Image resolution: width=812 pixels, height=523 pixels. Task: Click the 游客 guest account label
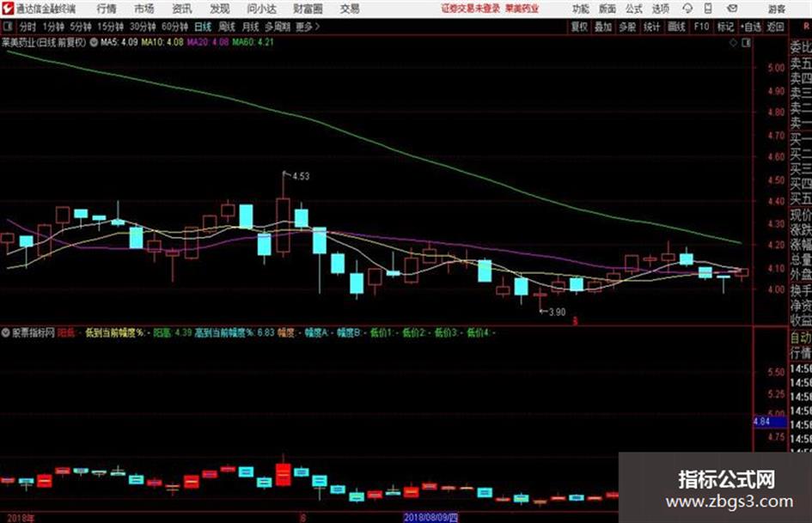click(777, 9)
